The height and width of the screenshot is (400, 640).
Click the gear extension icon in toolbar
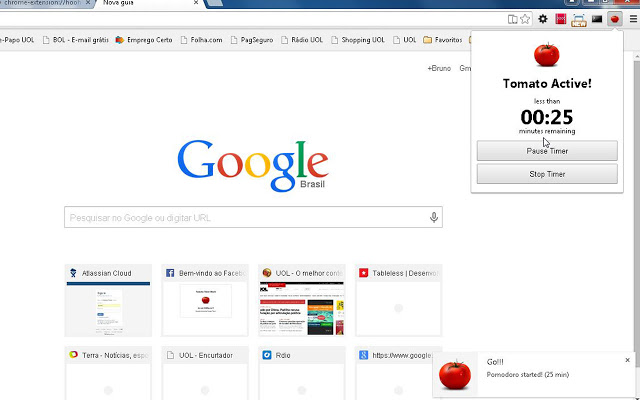[543, 19]
